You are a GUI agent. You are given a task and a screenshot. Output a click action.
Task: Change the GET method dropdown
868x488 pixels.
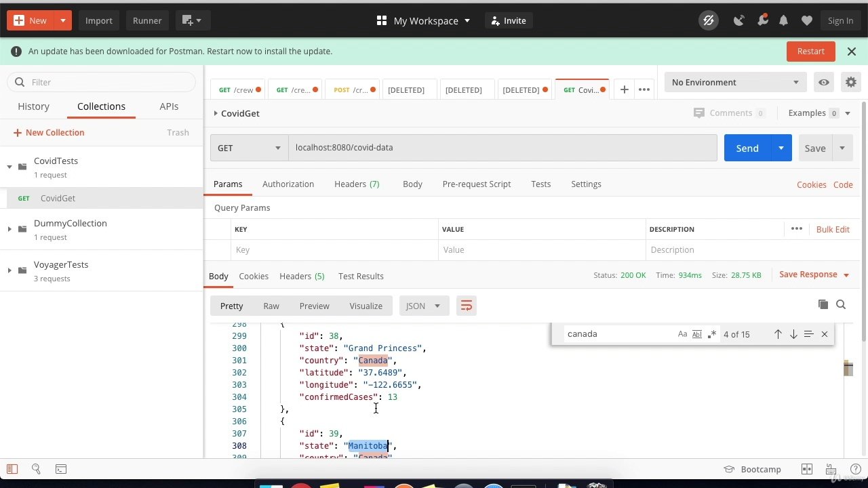coord(249,148)
